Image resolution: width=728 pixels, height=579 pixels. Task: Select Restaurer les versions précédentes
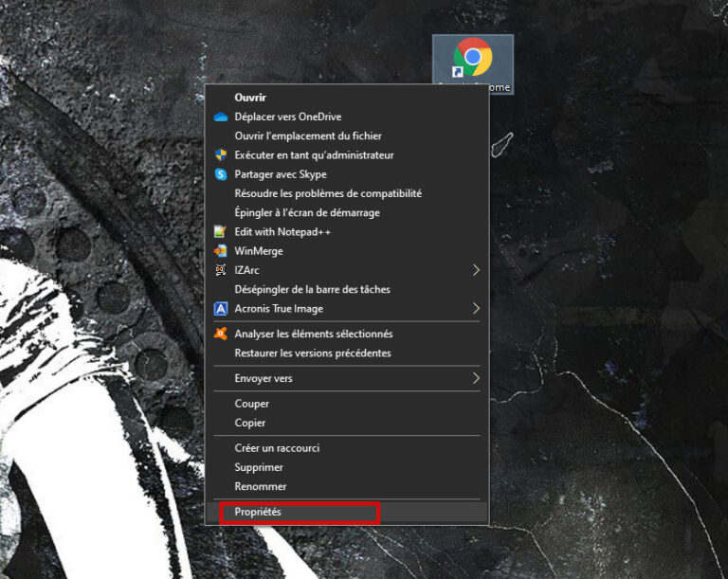click(x=347, y=353)
